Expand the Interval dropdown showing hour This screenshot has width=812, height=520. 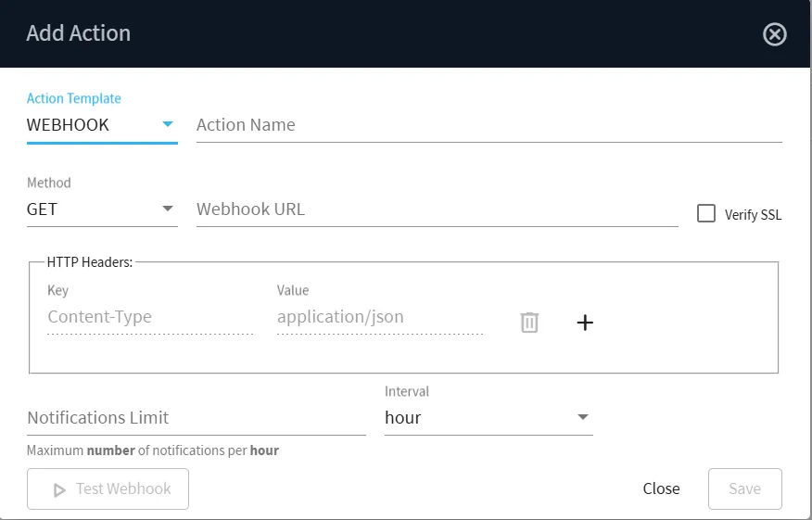point(488,417)
